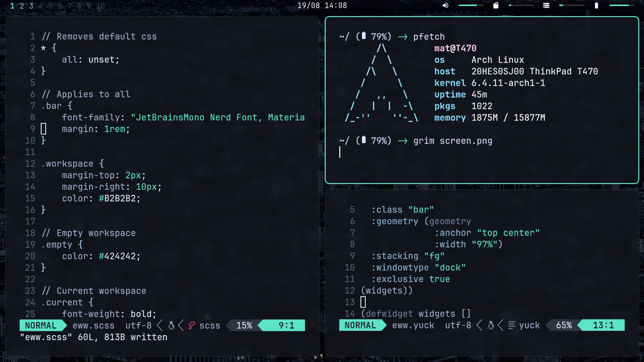The image size is (644, 362).
Task: Click the Linux penguin icon in eww.yuck statusline
Action: pos(491,325)
